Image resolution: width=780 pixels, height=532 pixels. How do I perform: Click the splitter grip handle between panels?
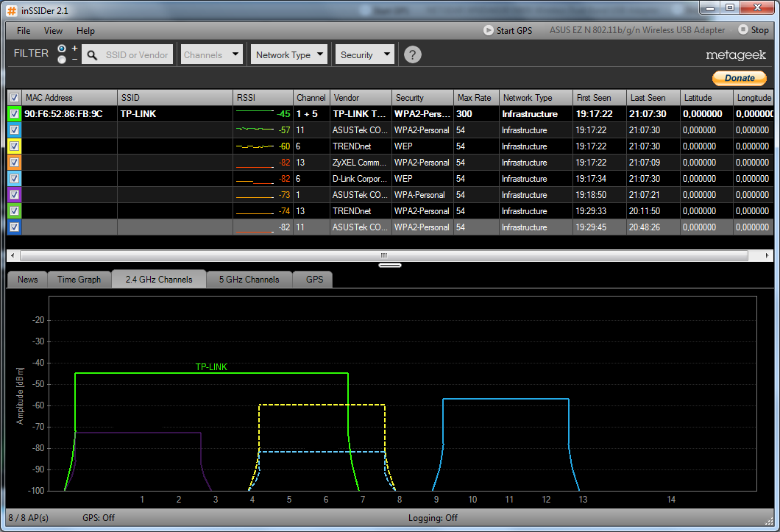390,265
